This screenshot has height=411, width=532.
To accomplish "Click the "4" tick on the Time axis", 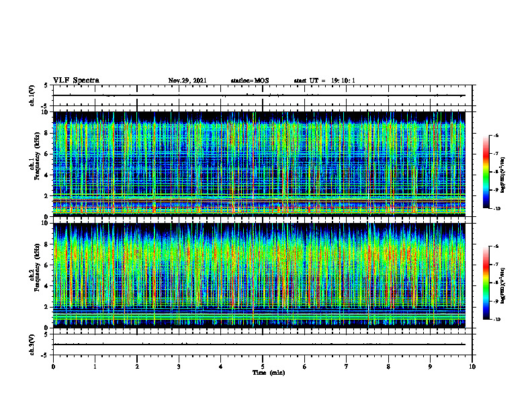I will pos(221,367).
